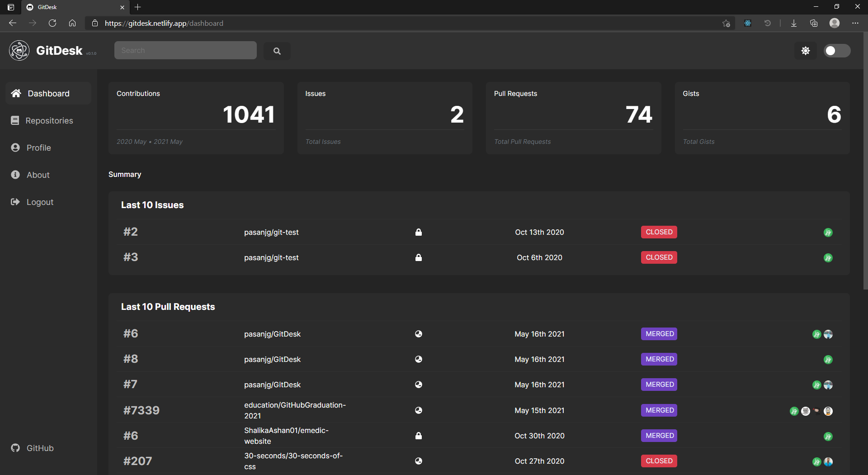Click lock icon on emedic-website pull request
Viewport: 868px width, 475px height.
(x=419, y=436)
